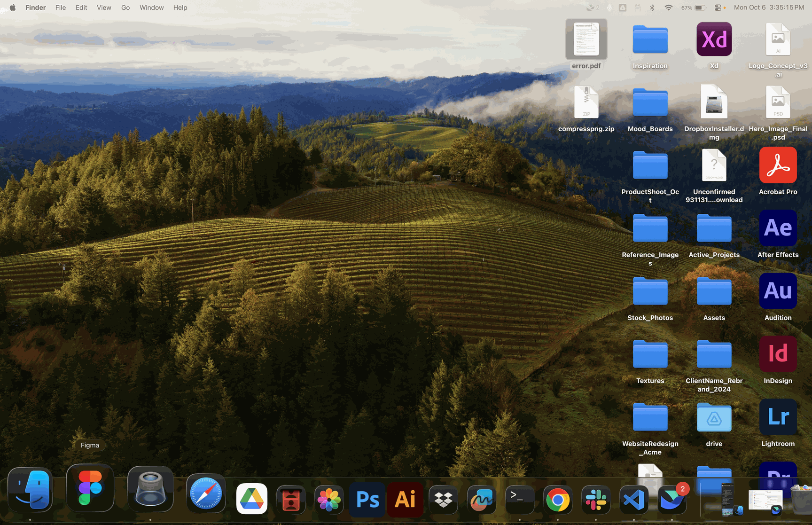Open the File menu
Screen dimensions: 812x525
click(x=61, y=8)
